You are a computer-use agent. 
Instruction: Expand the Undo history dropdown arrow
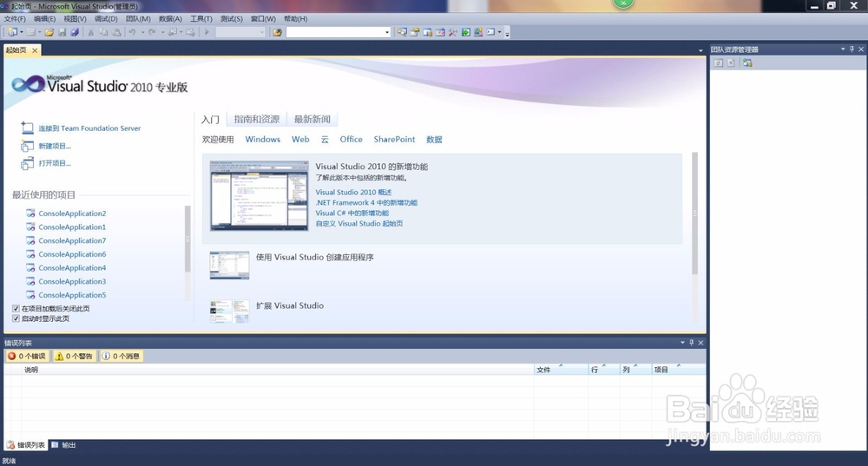tap(143, 32)
